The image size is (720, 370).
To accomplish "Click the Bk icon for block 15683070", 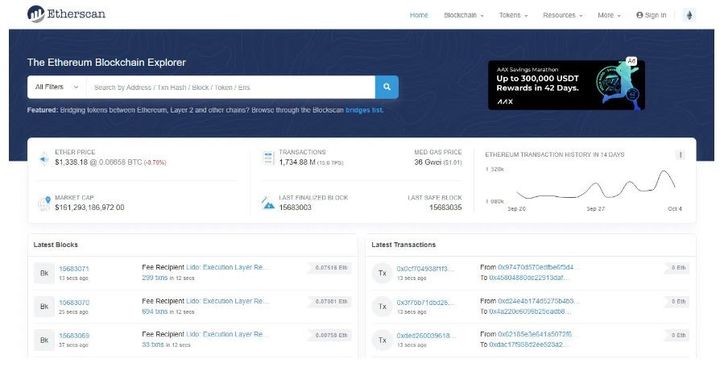I will click(x=44, y=306).
